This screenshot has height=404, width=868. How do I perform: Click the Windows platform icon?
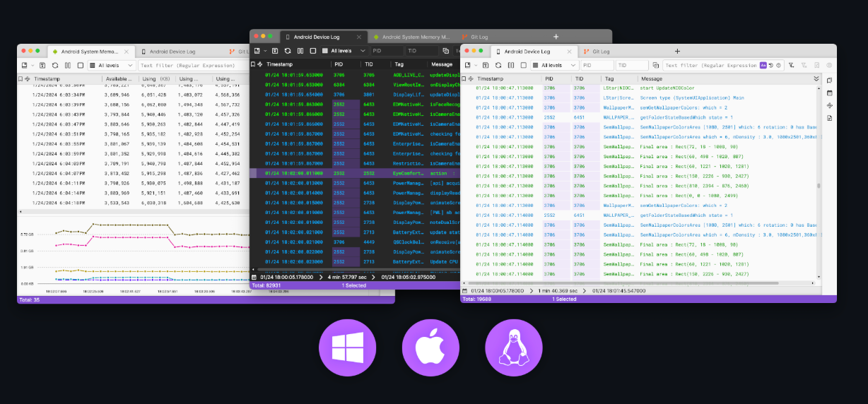click(x=347, y=347)
